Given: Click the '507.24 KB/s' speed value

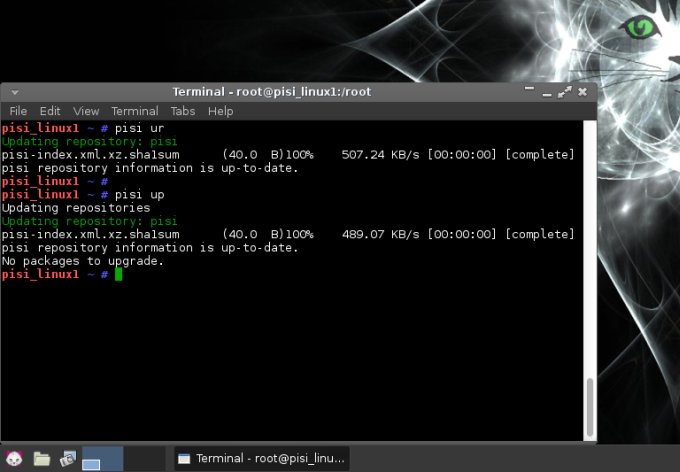Looking at the screenshot, I should pyautogui.click(x=380, y=155).
